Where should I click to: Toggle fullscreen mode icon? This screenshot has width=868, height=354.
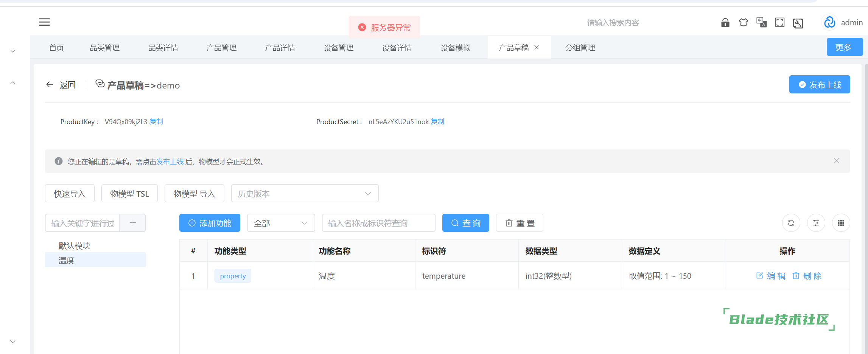coord(779,23)
